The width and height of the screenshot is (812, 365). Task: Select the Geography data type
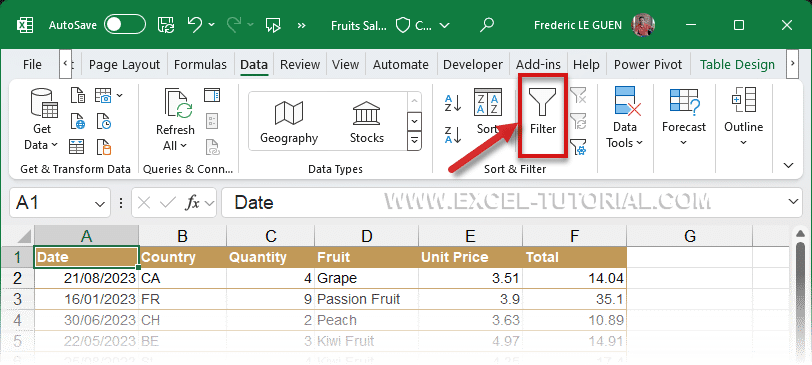click(289, 122)
